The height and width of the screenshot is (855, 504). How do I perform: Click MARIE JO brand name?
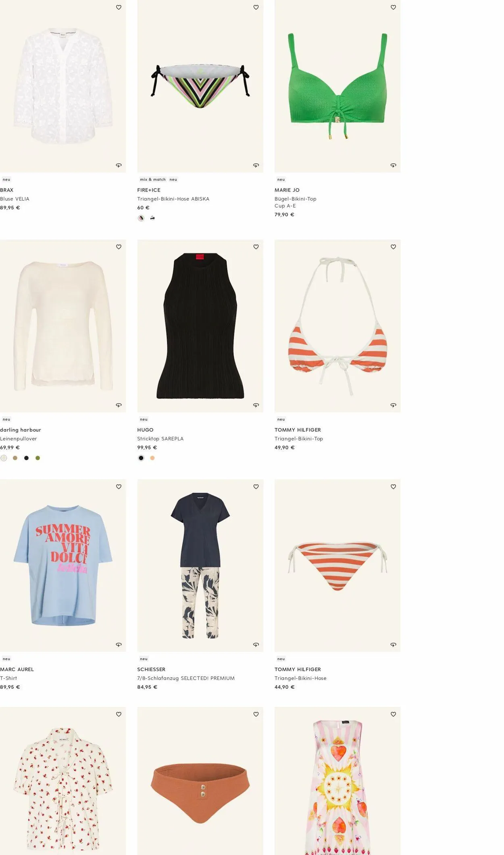(x=287, y=190)
